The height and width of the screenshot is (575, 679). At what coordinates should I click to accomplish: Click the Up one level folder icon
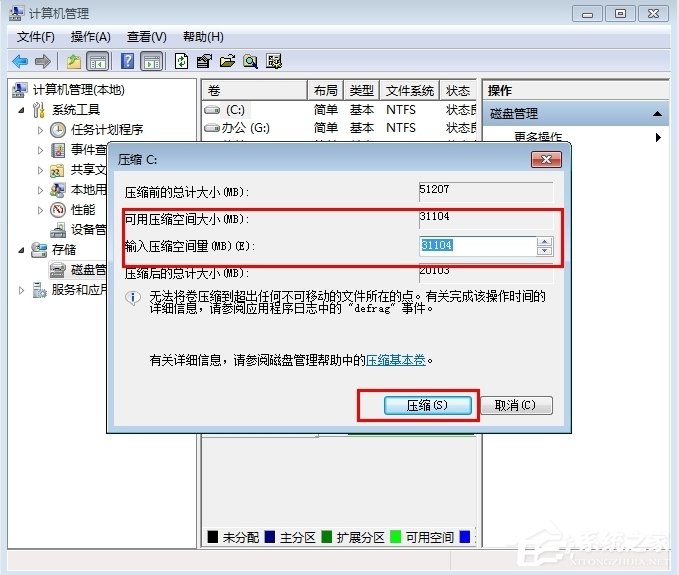[x=74, y=61]
